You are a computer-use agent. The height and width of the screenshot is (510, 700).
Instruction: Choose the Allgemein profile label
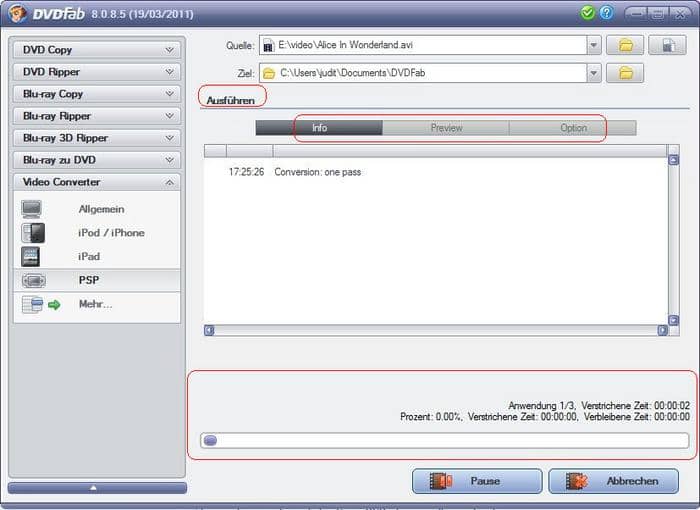(x=101, y=209)
